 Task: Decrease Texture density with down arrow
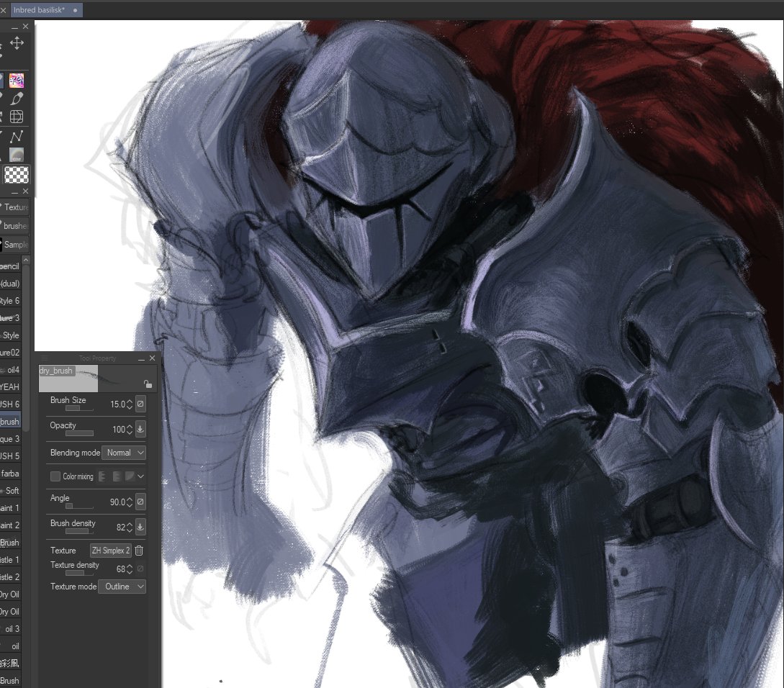130,571
